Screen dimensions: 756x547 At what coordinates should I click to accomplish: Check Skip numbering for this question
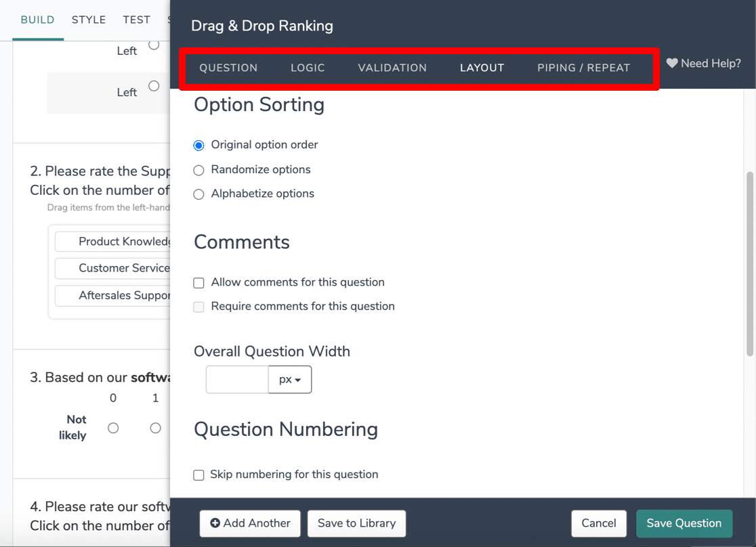[x=198, y=475]
